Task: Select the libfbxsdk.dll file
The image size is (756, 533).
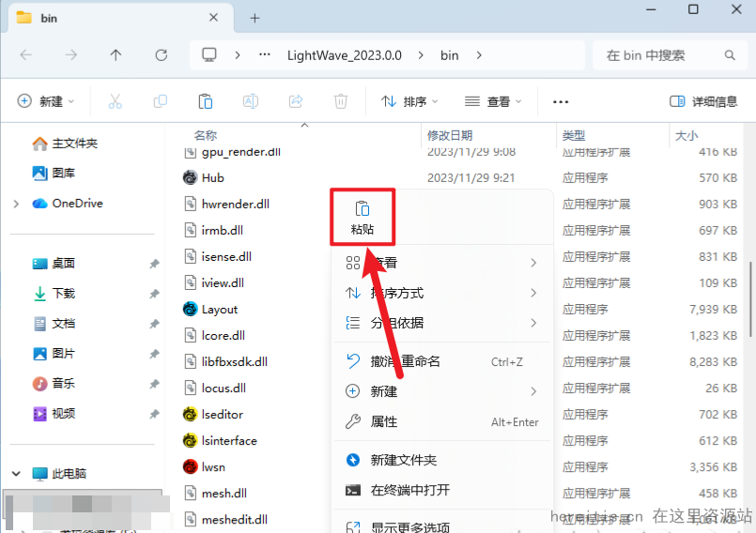Action: pos(235,361)
